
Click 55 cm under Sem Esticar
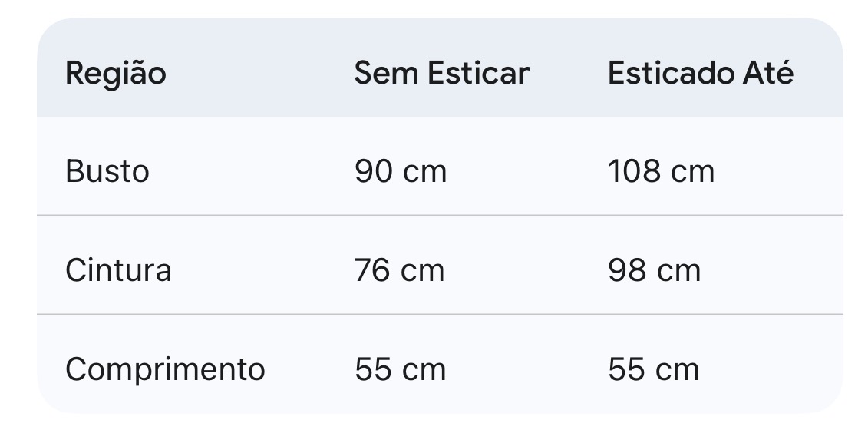point(400,369)
